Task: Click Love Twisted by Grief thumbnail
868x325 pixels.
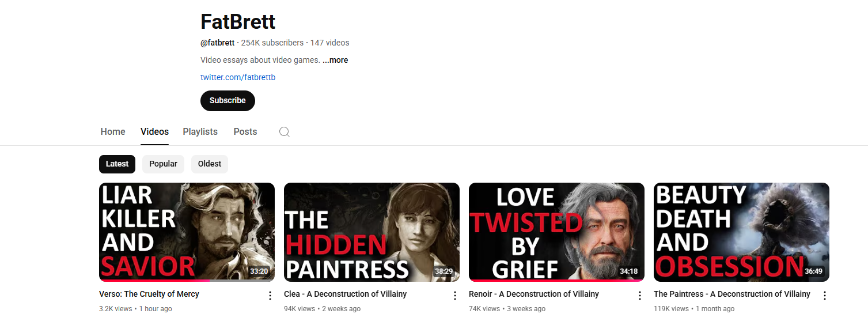Action: point(556,232)
